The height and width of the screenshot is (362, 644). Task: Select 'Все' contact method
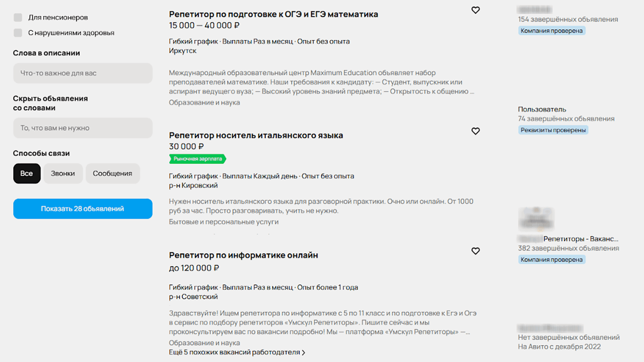27,173
